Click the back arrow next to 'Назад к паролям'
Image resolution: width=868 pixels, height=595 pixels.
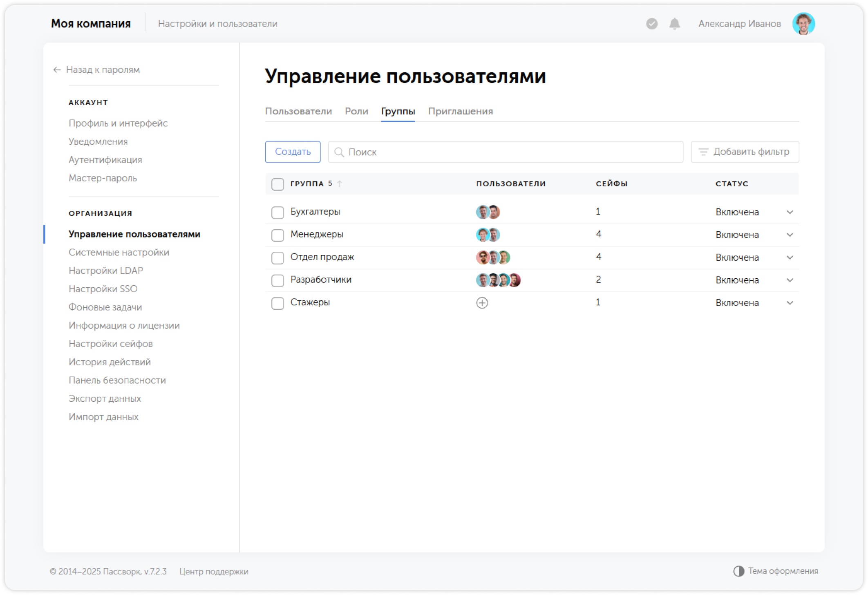pyautogui.click(x=56, y=69)
